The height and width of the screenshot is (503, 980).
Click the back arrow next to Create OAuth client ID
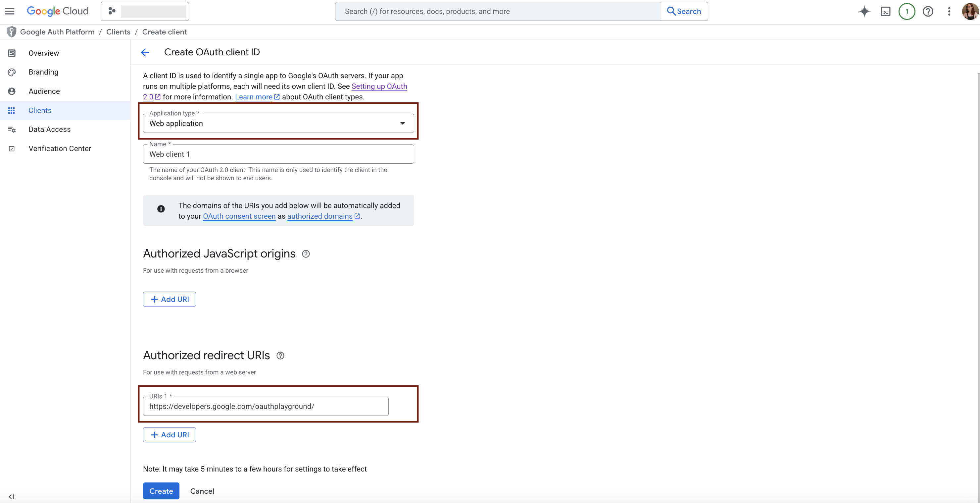145,52
